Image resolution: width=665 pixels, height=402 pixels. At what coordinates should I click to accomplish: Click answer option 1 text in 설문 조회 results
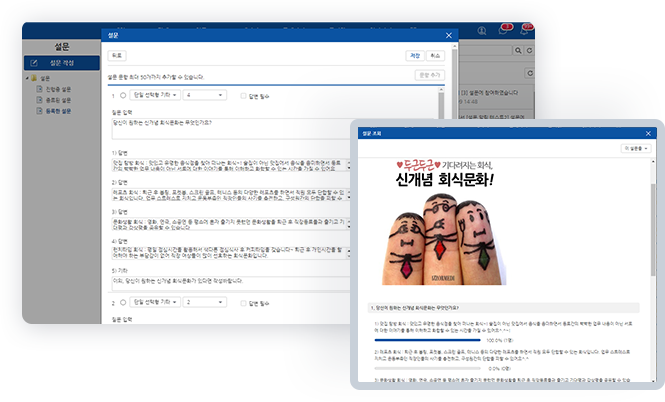click(503, 327)
